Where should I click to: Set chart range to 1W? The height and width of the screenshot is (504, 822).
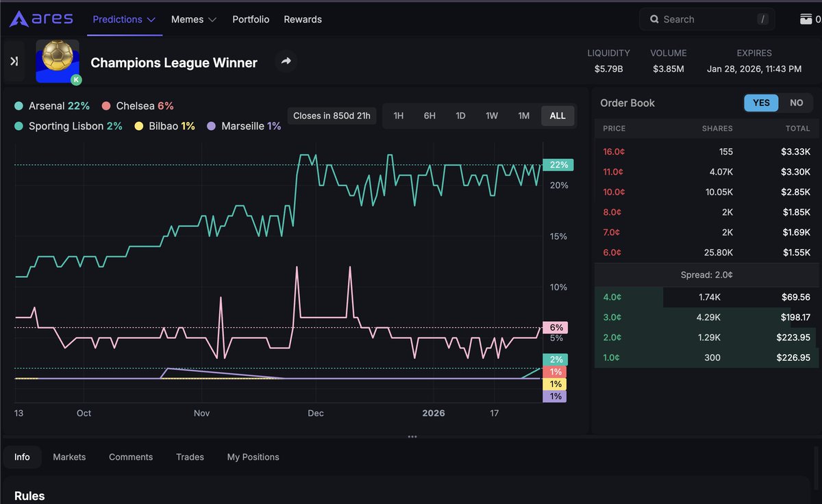click(x=492, y=116)
